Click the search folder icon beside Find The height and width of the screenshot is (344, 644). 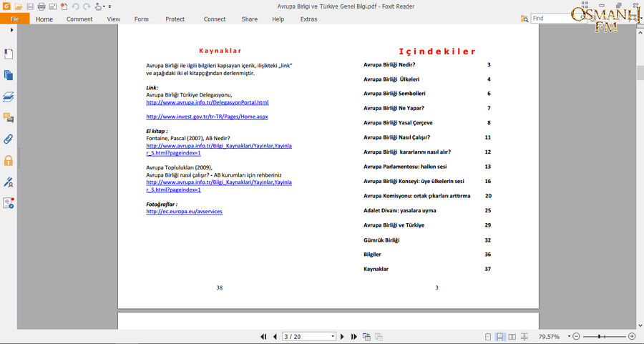pyautogui.click(x=525, y=19)
